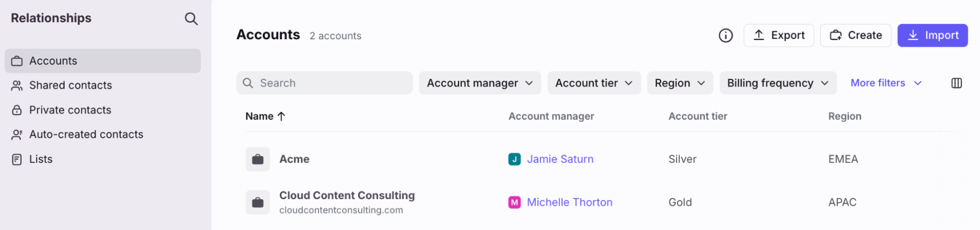Open the Relationships search magnifier icon
Viewport: 980px width, 230px height.
click(x=191, y=19)
